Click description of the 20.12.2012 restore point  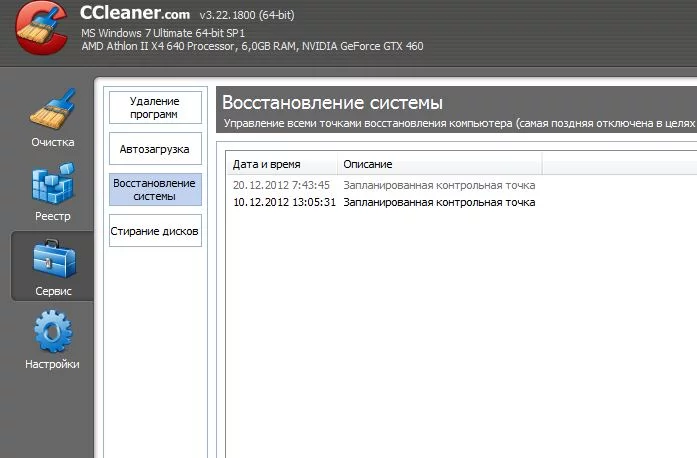[439, 185]
